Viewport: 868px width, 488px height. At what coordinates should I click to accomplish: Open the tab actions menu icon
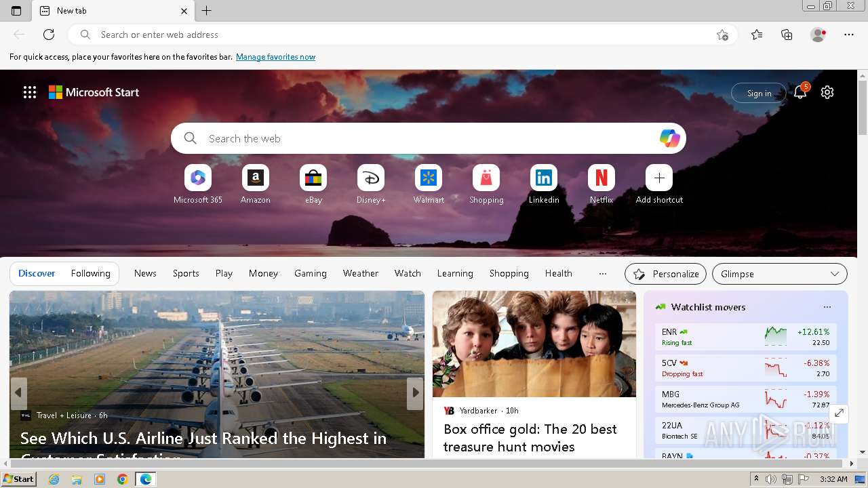pos(16,11)
